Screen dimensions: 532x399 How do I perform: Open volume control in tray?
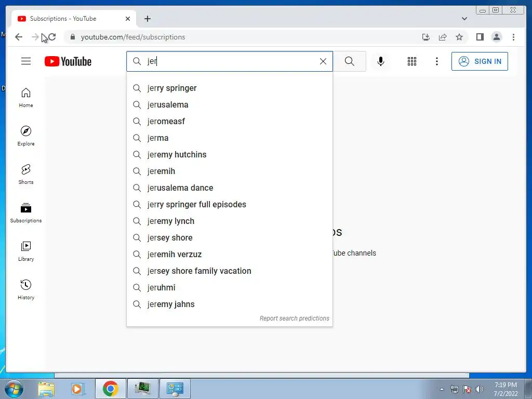click(x=480, y=389)
